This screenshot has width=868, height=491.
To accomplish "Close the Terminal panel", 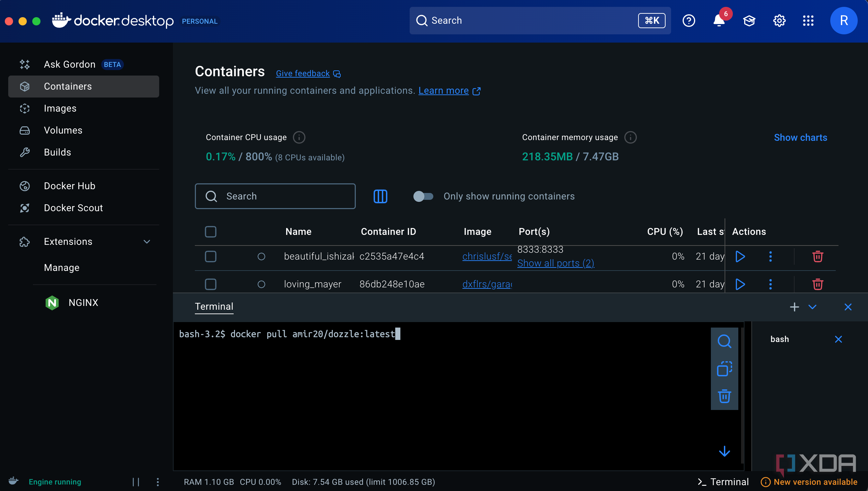I will (848, 307).
